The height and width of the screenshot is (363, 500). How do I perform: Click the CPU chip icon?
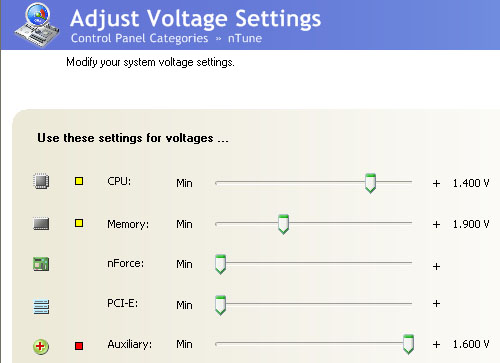[41, 181]
